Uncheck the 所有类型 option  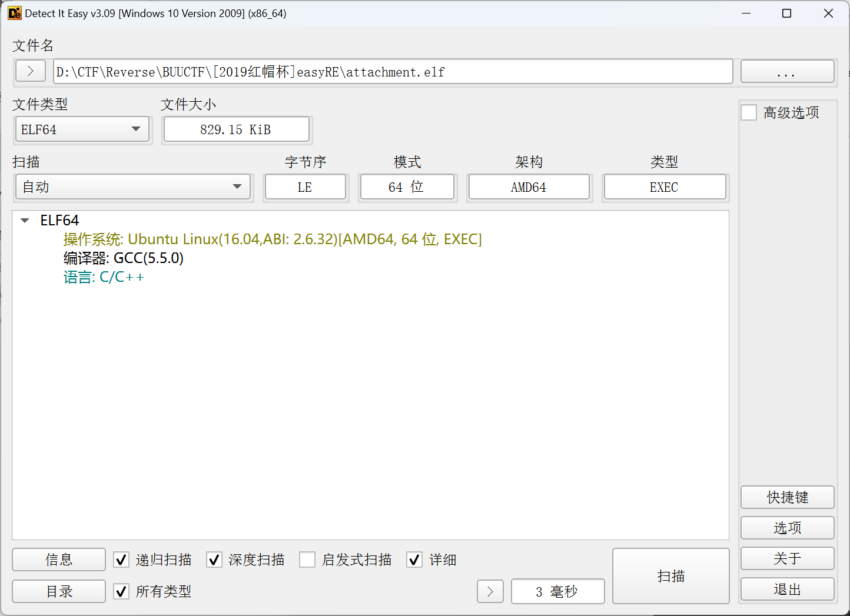point(121,591)
